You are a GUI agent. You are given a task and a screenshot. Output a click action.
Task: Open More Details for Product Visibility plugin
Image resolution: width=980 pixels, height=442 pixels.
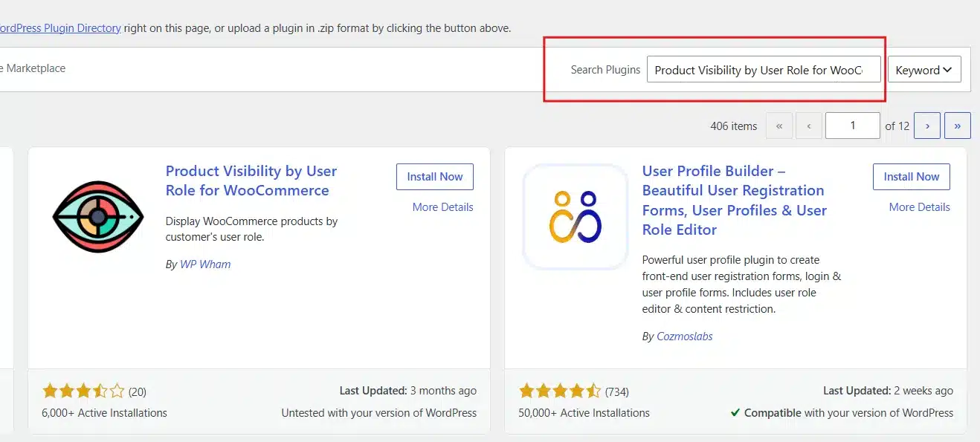tap(443, 207)
